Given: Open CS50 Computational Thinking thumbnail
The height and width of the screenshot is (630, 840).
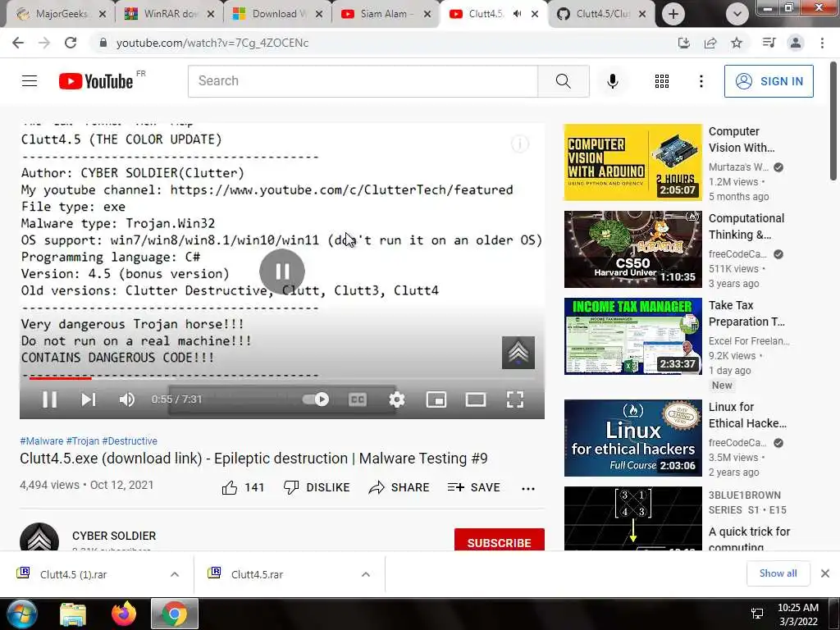Looking at the screenshot, I should [632, 249].
